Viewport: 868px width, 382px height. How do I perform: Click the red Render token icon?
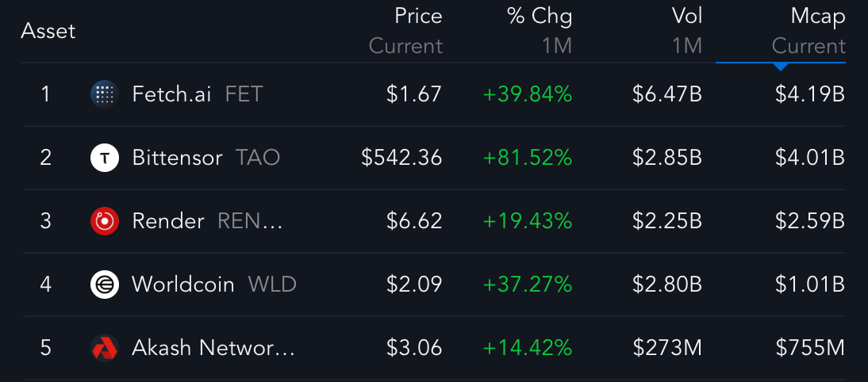click(104, 221)
